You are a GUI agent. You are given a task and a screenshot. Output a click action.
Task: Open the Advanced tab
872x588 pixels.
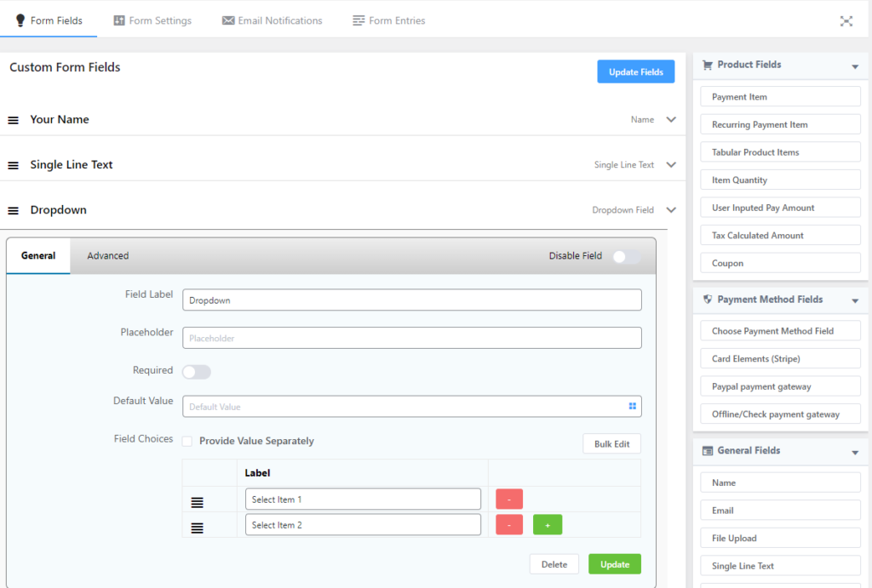coord(108,255)
